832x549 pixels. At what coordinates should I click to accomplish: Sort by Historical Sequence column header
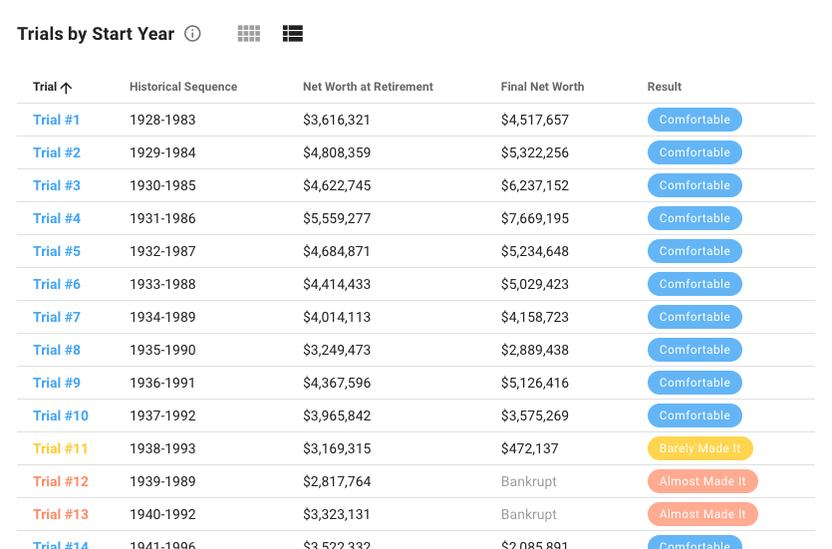(x=183, y=87)
